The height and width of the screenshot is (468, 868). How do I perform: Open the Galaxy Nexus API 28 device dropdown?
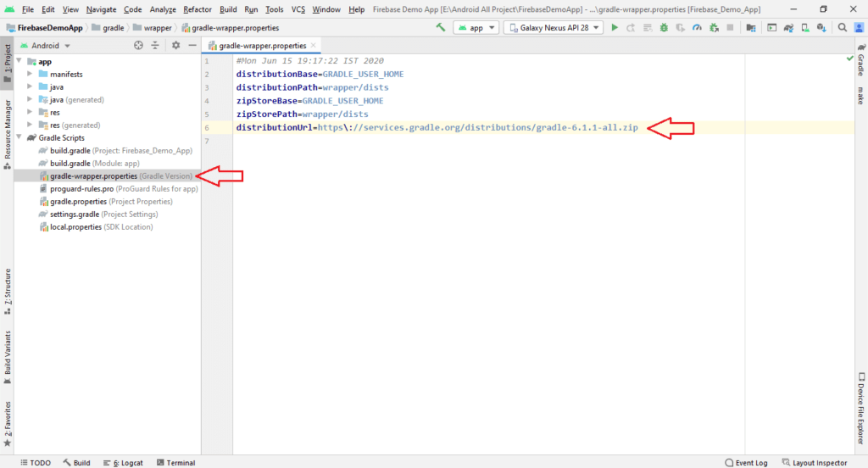point(554,27)
